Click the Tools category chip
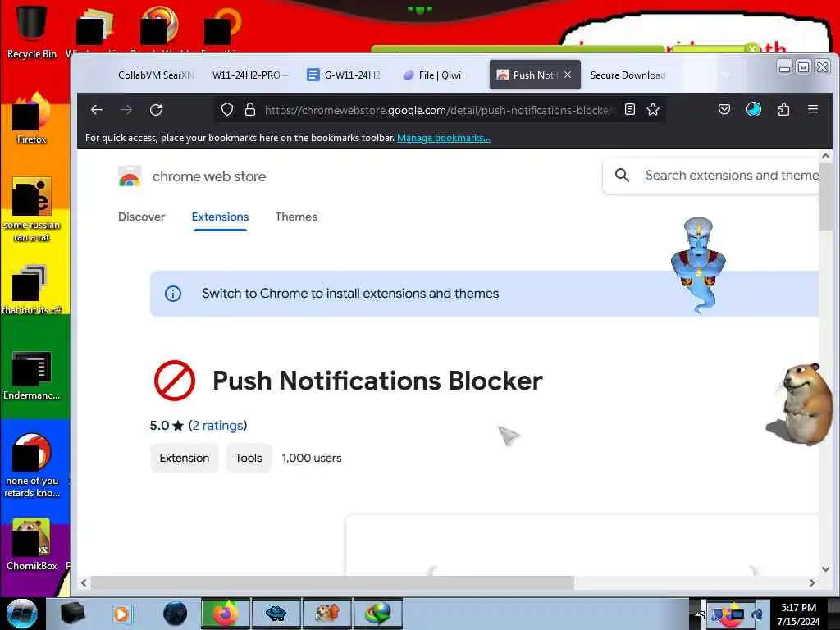The width and height of the screenshot is (840, 630). (249, 458)
